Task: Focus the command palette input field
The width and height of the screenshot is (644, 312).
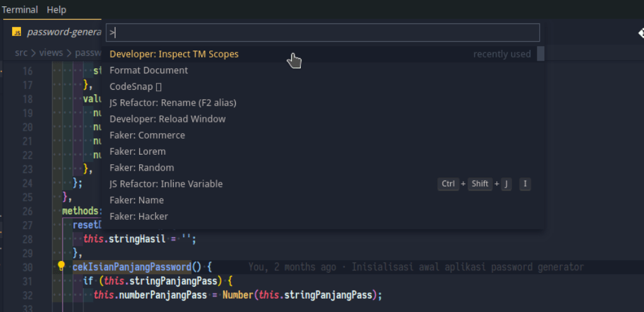Action: click(322, 32)
